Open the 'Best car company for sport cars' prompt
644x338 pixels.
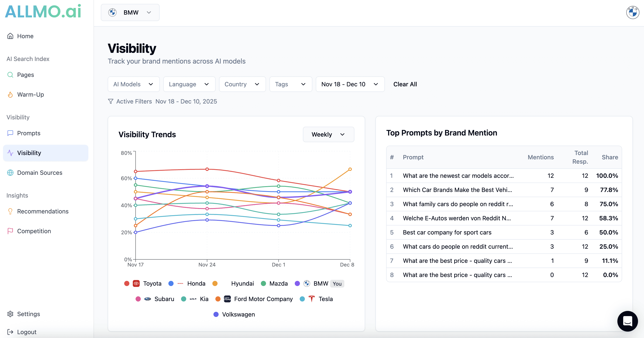pos(447,232)
